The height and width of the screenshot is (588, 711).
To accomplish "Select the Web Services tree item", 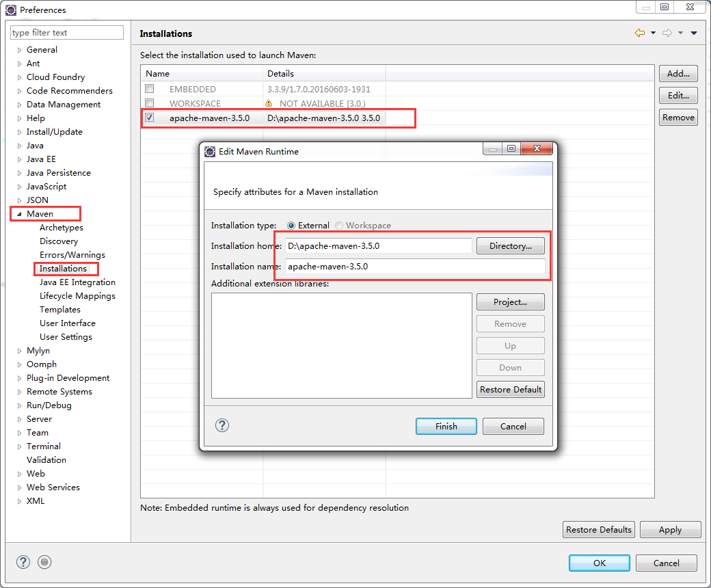I will click(53, 487).
